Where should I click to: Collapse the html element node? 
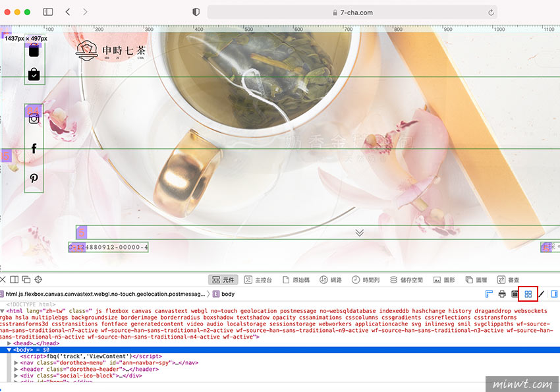click(x=3, y=311)
